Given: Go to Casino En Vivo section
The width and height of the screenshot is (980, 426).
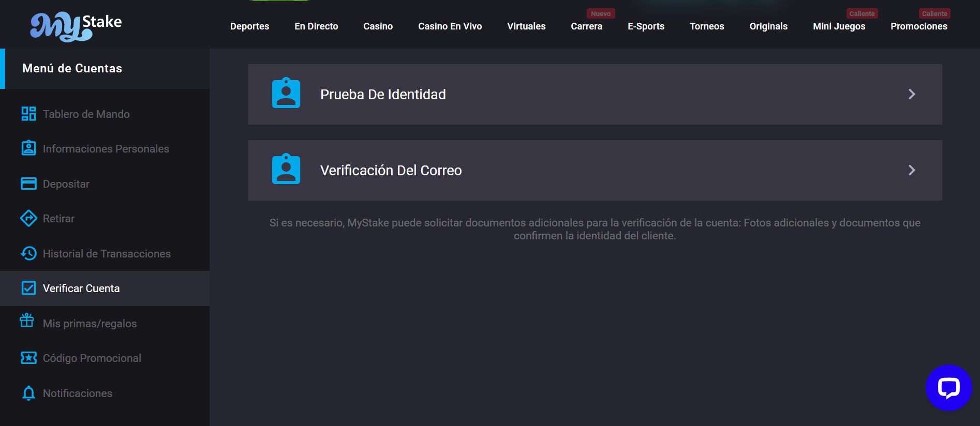Looking at the screenshot, I should click(x=450, y=26).
